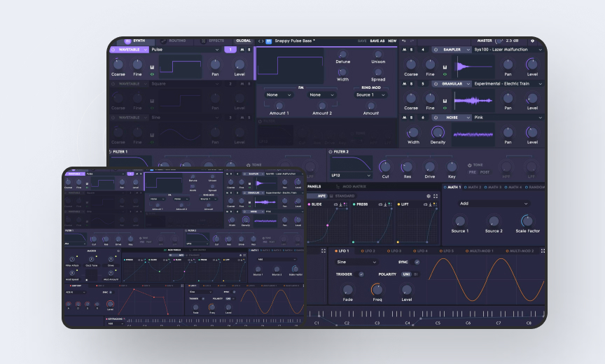Click the undo arrow in the top bar

(x=403, y=41)
